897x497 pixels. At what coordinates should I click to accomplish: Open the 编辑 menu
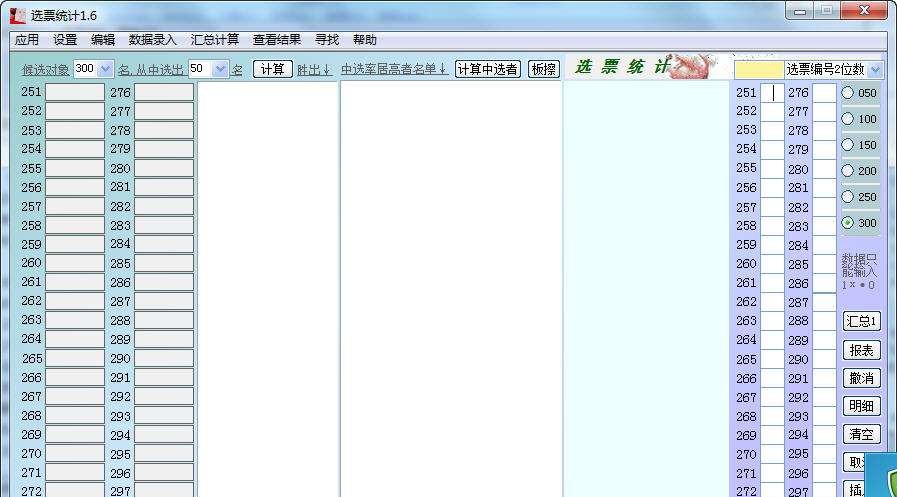click(103, 39)
